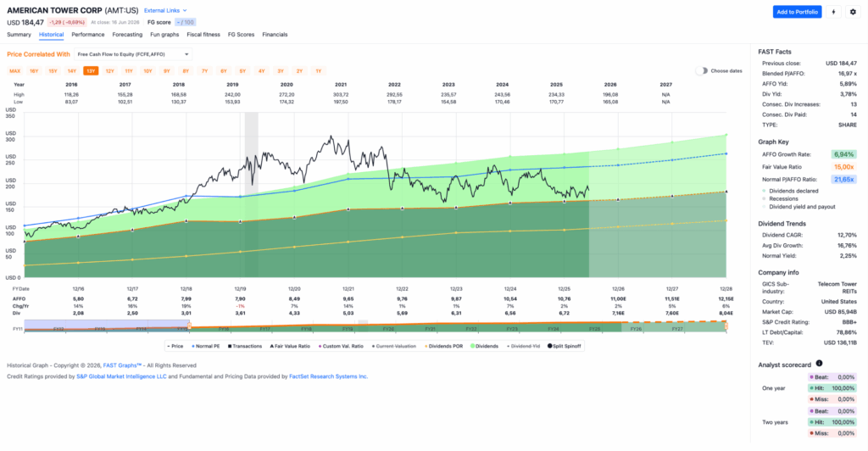Image resolution: width=868 pixels, height=451 pixels.
Task: Select the Historical tab
Action: (51, 34)
